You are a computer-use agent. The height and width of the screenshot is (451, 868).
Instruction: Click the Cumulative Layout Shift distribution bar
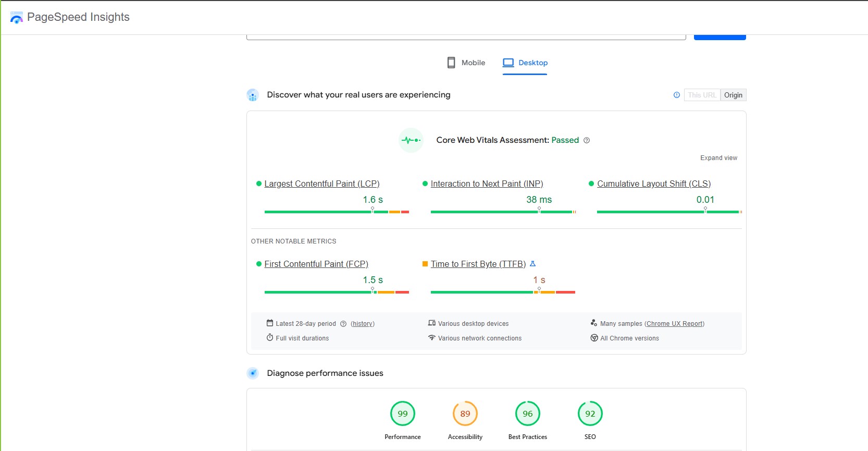point(669,212)
